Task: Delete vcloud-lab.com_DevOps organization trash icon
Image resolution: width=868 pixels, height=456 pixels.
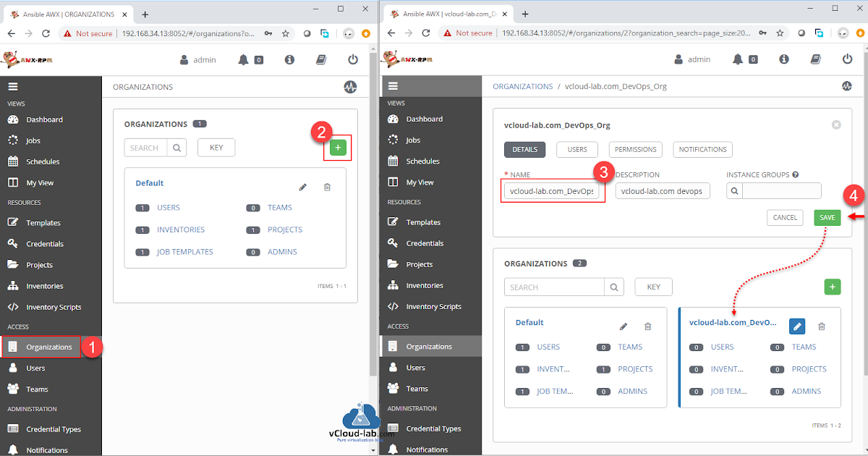Action: [822, 326]
